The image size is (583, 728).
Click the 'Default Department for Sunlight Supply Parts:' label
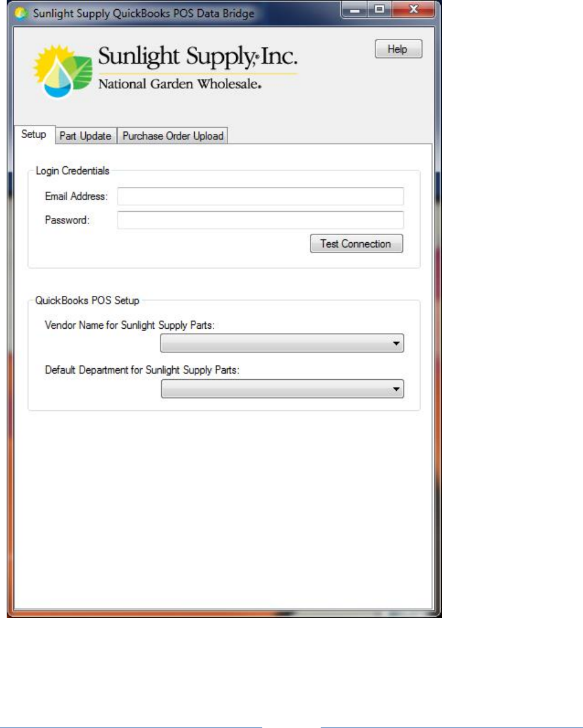click(x=142, y=370)
